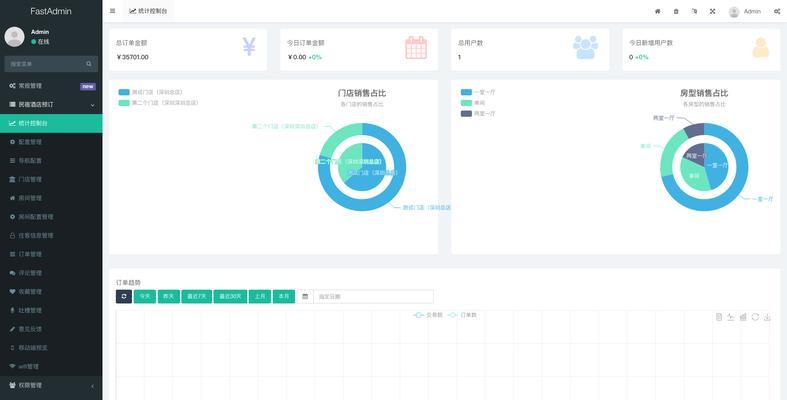The height and width of the screenshot is (400, 787).
Task: Focus the custom date range input
Action: [373, 297]
